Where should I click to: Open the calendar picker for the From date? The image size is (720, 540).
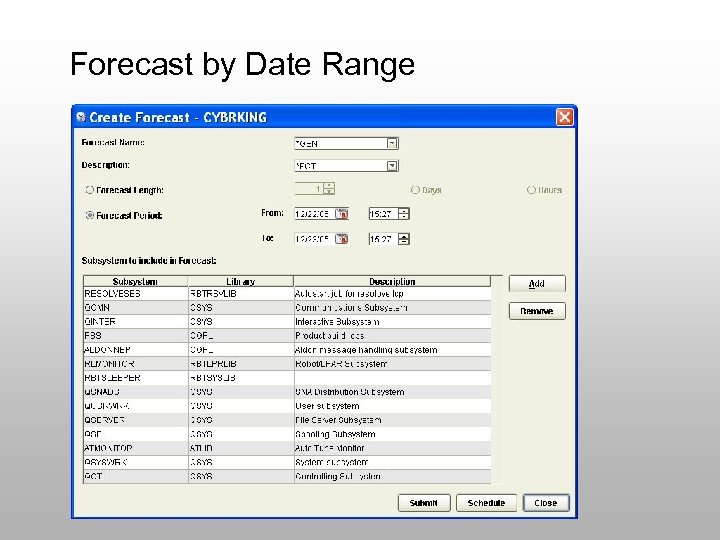click(342, 214)
